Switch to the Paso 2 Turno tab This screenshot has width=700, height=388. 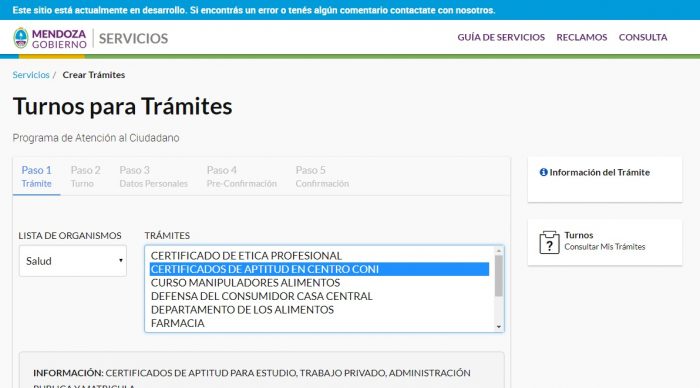85,177
